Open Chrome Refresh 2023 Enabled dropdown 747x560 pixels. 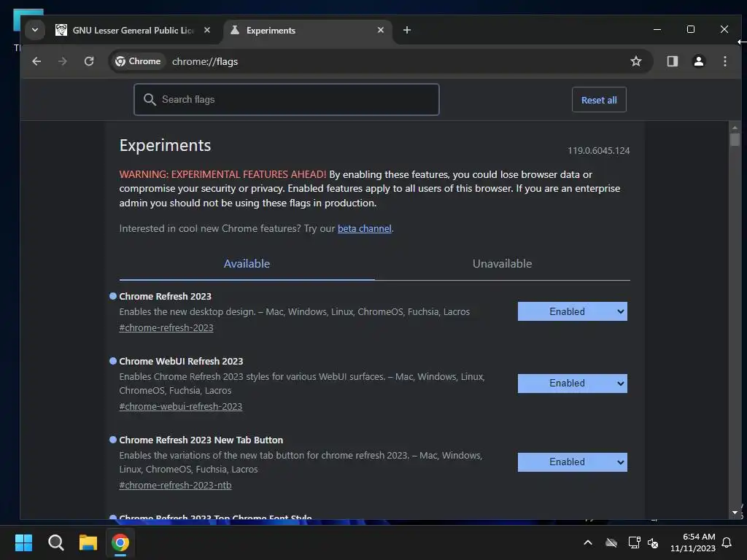tap(572, 311)
